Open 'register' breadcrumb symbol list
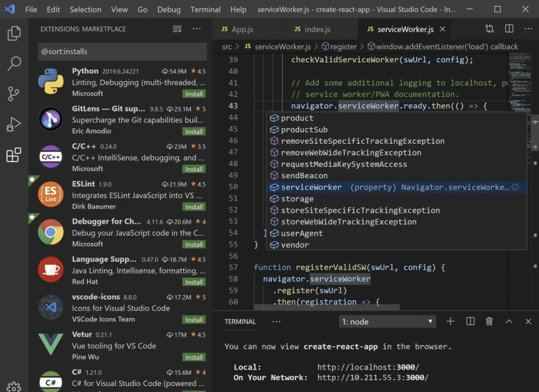 tap(339, 47)
